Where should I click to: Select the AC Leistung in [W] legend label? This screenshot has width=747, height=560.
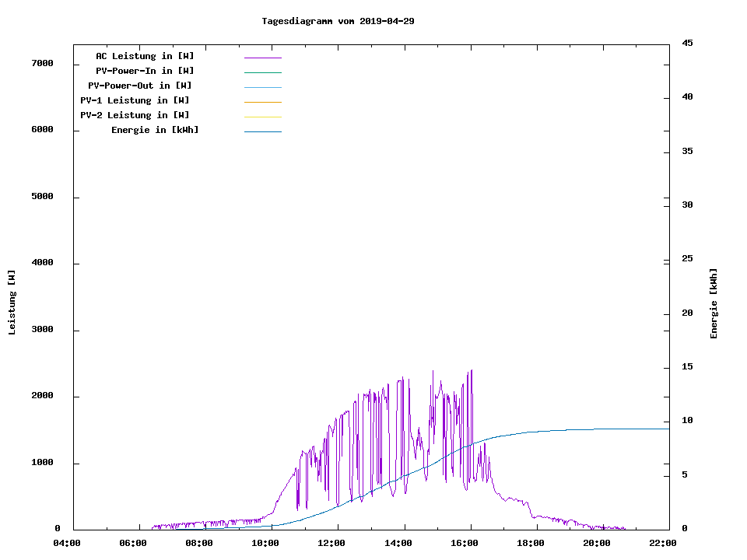point(145,56)
